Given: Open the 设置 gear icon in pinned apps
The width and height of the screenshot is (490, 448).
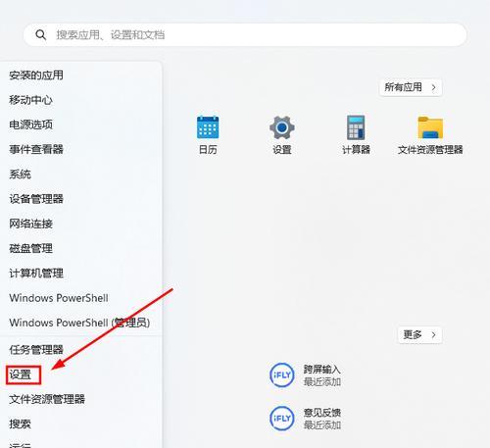Looking at the screenshot, I should 282,127.
